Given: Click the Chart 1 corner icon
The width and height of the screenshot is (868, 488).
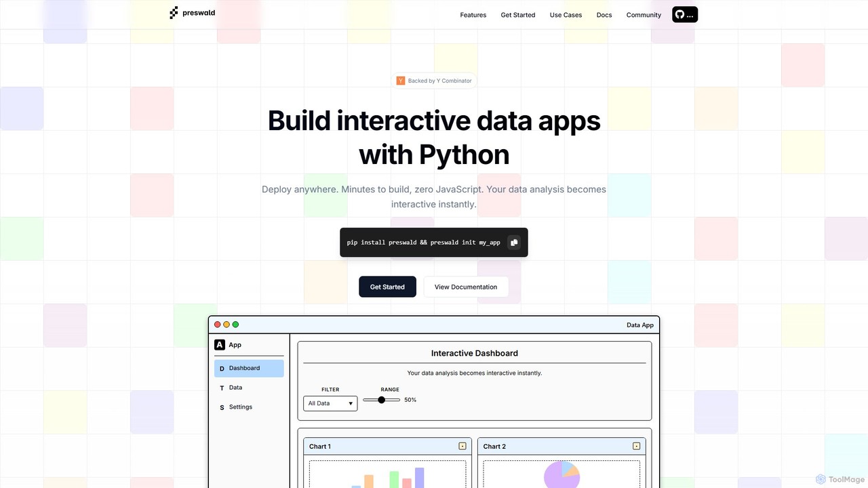Looking at the screenshot, I should (462, 446).
